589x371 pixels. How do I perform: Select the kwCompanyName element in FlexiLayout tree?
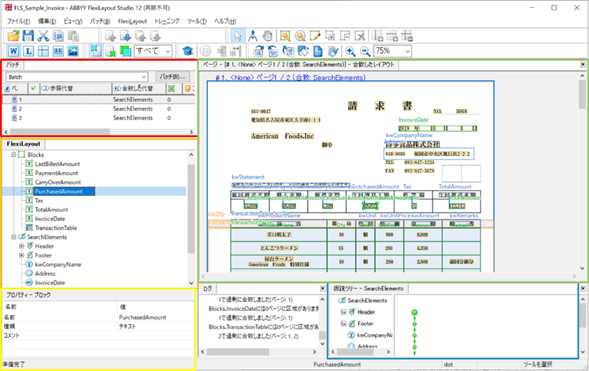point(58,264)
